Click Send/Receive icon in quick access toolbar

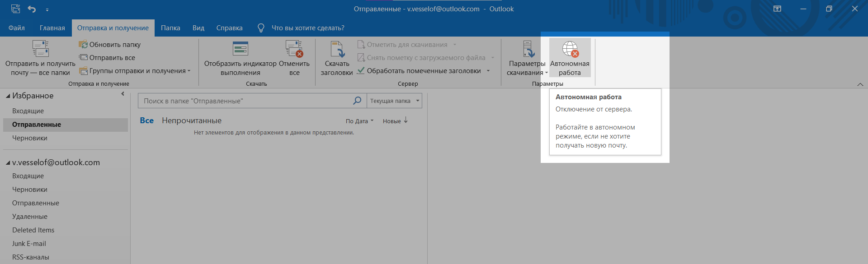[x=15, y=9]
